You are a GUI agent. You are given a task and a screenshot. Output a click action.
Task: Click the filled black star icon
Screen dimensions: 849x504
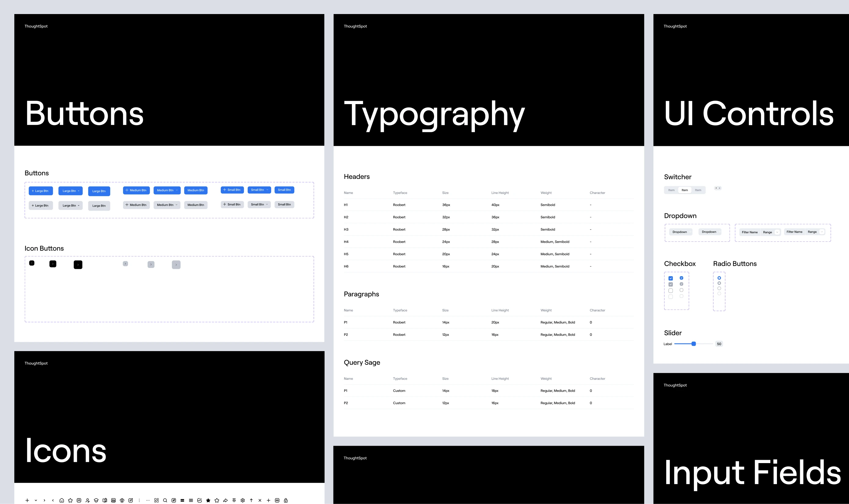[208, 500]
